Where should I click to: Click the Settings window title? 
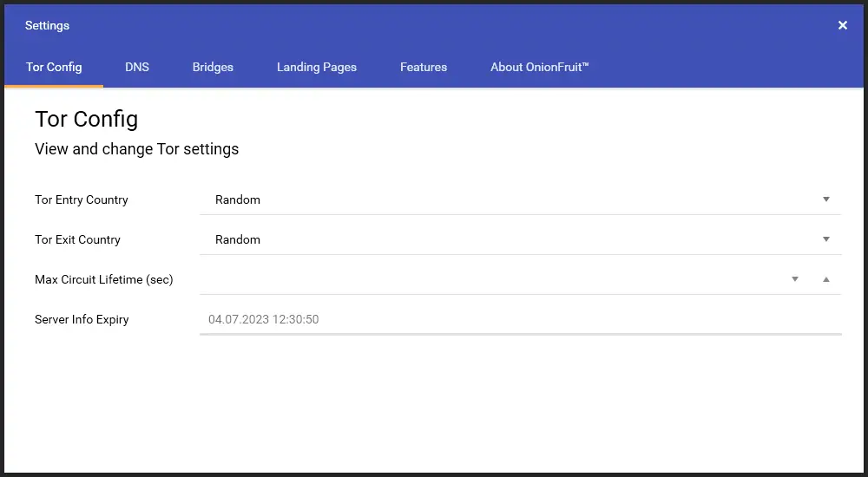[x=47, y=25]
